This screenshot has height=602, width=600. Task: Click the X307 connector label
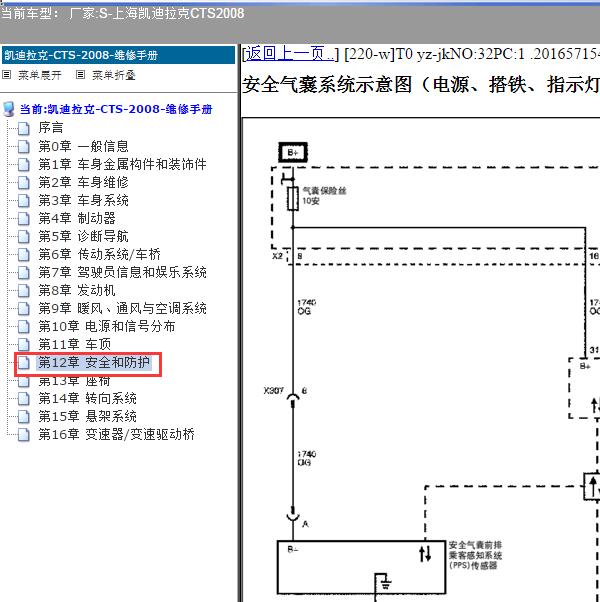[273, 391]
